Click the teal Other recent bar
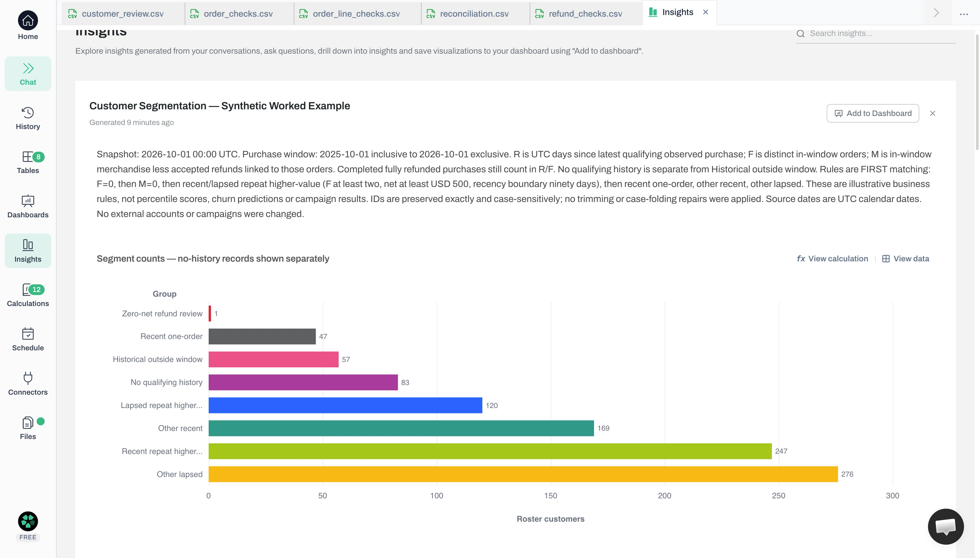The height and width of the screenshot is (558, 980). pos(401,428)
